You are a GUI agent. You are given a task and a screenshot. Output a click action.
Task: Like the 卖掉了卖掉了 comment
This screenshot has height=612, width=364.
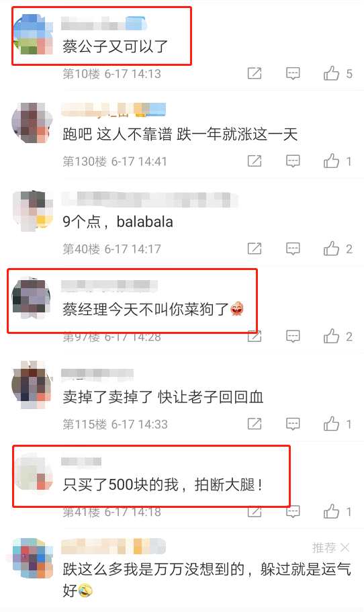tap(331, 424)
